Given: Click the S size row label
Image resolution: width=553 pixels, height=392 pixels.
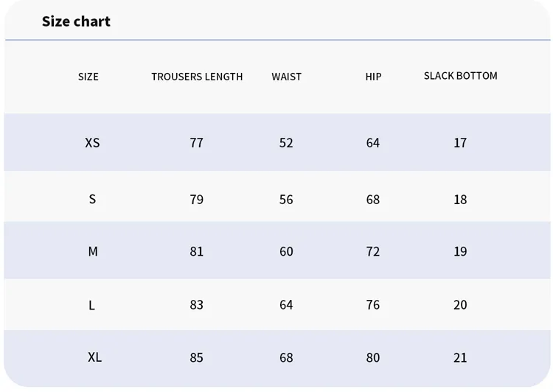Looking at the screenshot, I should tap(92, 199).
